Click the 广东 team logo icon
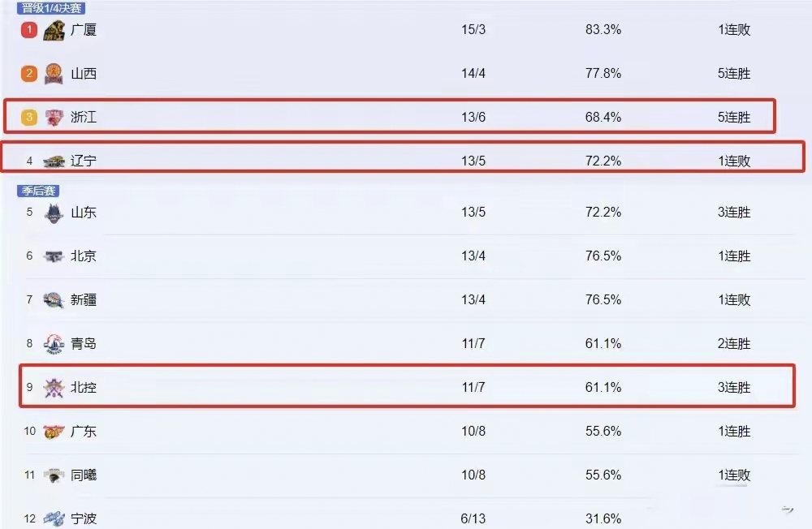This screenshot has height=529, width=812. click(54, 432)
